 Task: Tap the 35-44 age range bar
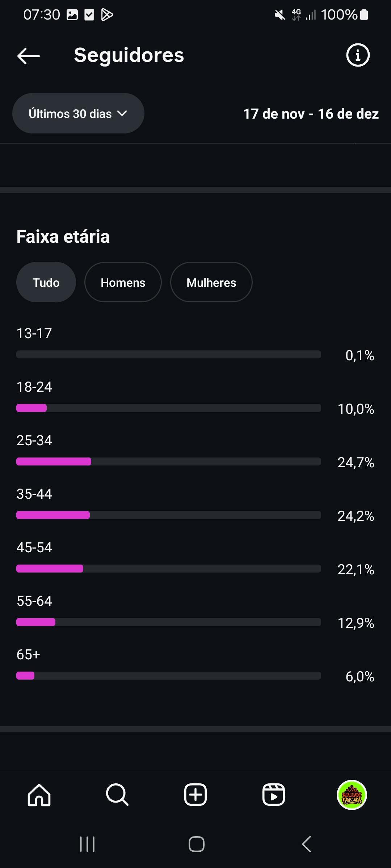(169, 515)
